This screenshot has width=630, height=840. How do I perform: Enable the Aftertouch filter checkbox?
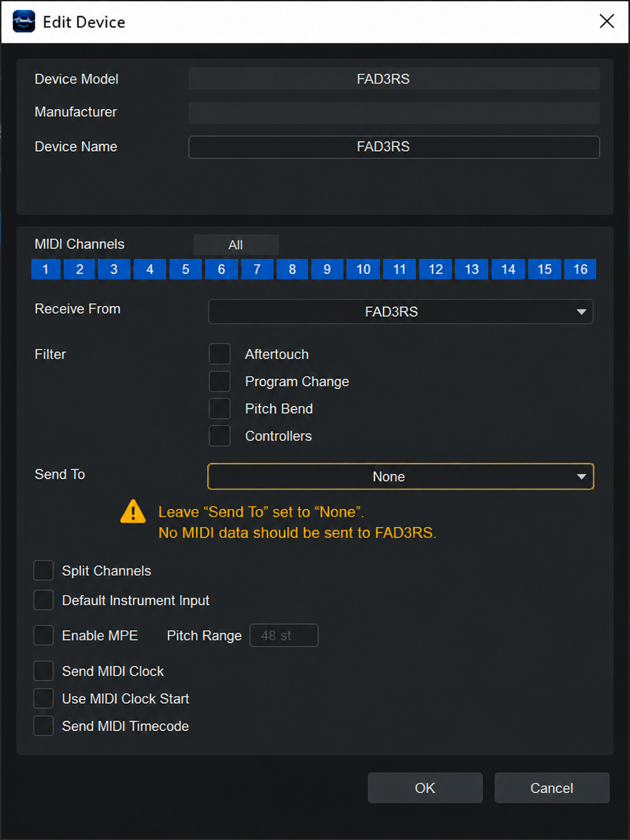point(220,354)
